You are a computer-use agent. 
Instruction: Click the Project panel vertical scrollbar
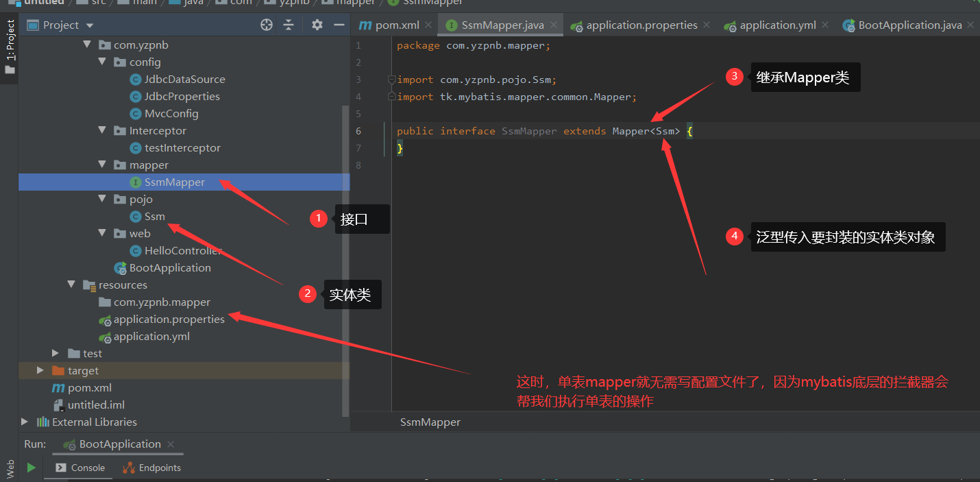(346, 261)
